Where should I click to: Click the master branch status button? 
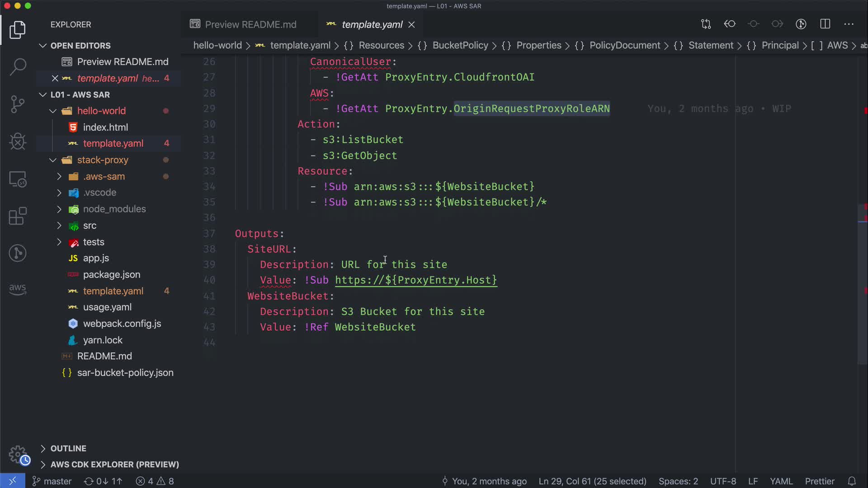click(52, 481)
